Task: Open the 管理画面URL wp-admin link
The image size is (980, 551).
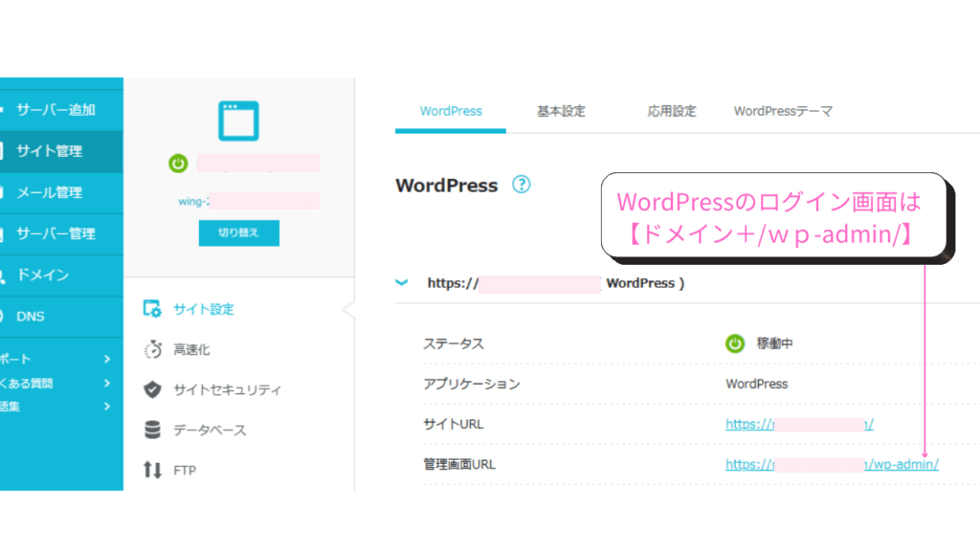Action: click(x=832, y=464)
